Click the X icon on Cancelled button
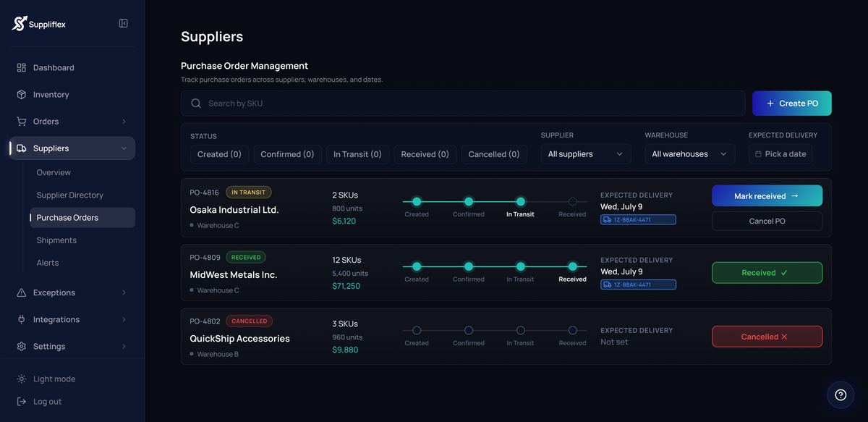Viewport: 868px width, 422px height. click(x=784, y=337)
